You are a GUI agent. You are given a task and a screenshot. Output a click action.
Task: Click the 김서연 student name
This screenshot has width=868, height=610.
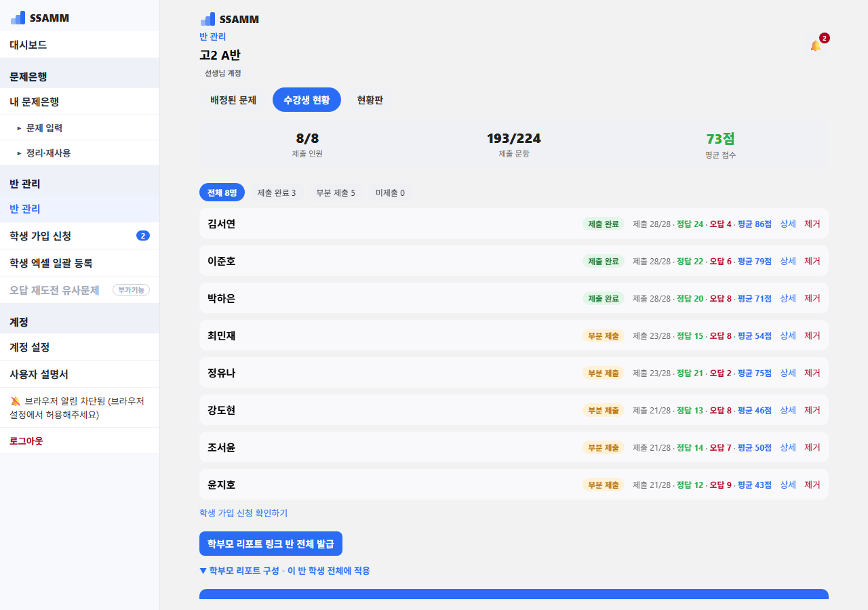coord(222,224)
